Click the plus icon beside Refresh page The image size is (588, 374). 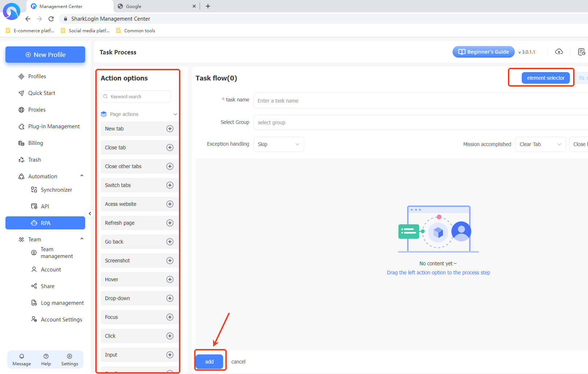point(170,223)
